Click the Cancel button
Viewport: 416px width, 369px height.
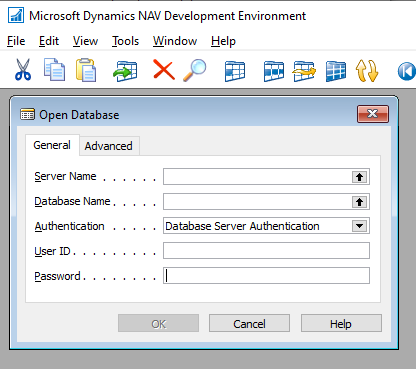pyautogui.click(x=249, y=323)
